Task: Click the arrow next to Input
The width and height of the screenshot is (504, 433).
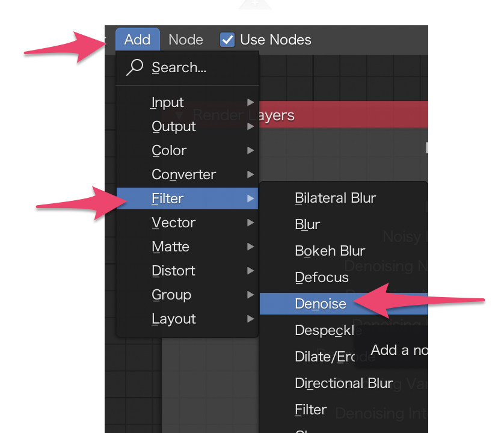Action: click(x=250, y=102)
